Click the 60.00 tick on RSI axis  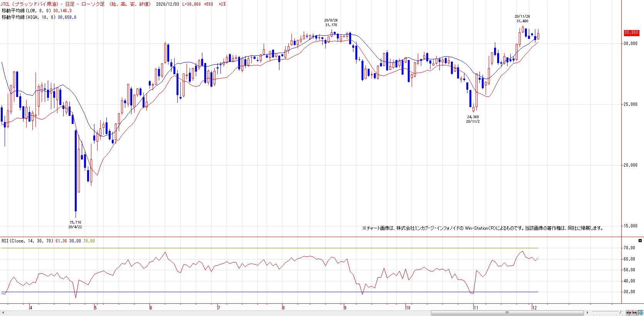pos(630,259)
